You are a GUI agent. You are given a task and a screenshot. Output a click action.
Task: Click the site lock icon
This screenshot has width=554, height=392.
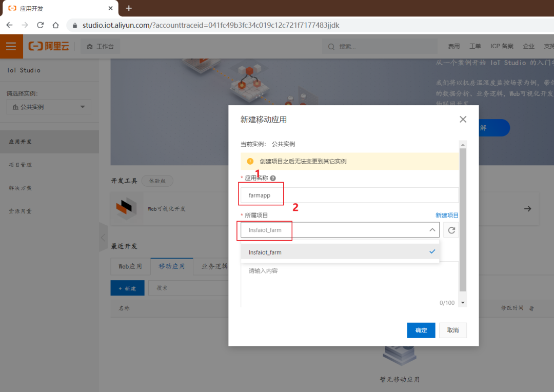tap(74, 26)
